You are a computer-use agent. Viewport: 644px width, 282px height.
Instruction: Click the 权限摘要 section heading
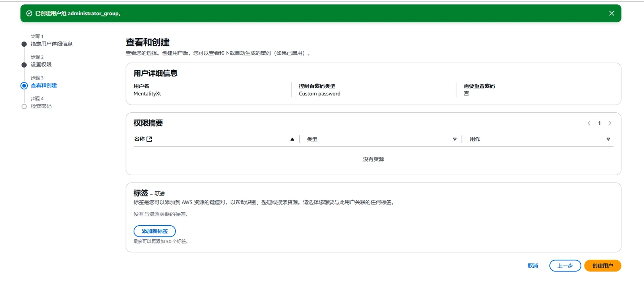148,123
